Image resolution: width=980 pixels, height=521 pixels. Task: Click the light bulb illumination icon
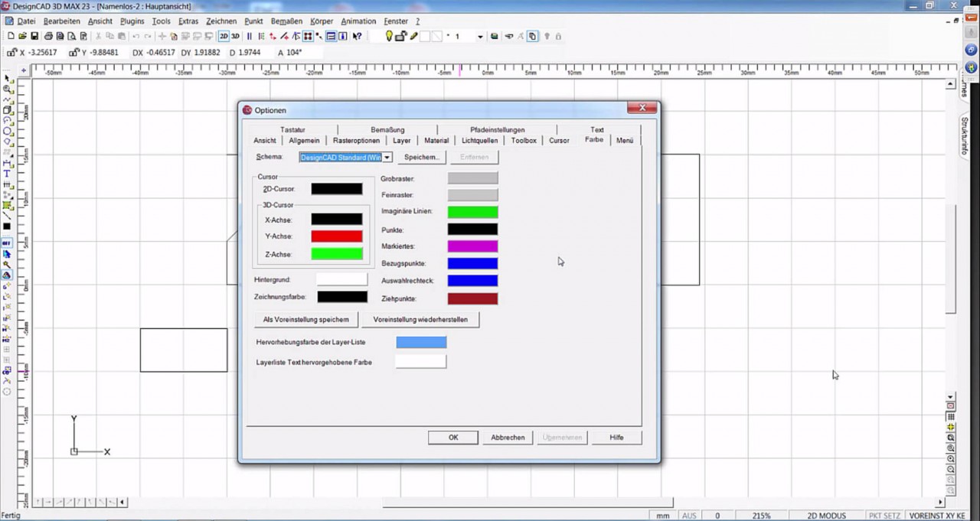(x=389, y=36)
